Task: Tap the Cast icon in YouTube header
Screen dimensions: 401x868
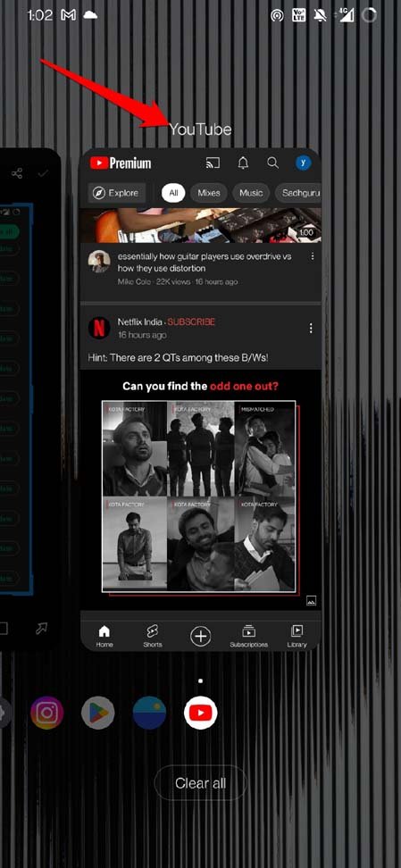Action: point(213,163)
